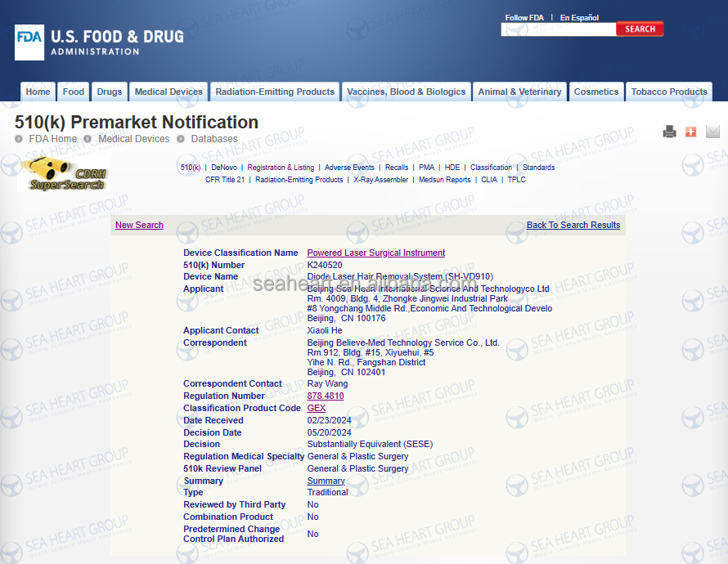Click the red SEARCH button
Viewport: 728px width, 564px height.
coord(640,29)
